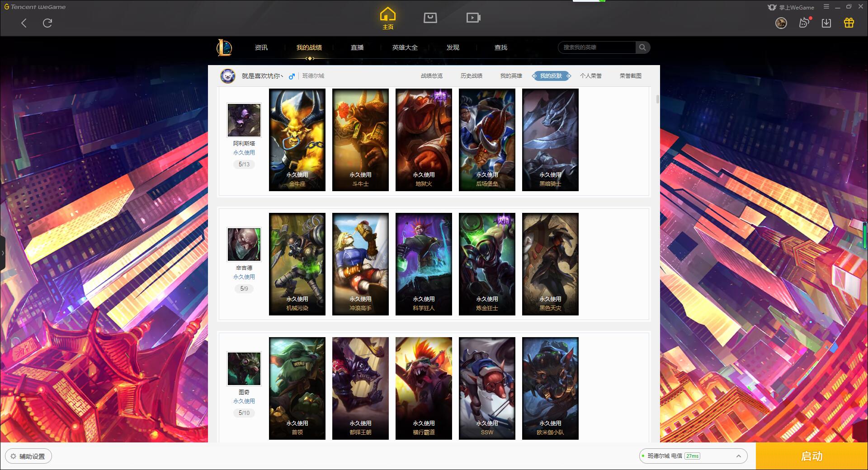Click the 掌上WeGame link
The width and height of the screenshot is (868, 470).
[791, 7]
